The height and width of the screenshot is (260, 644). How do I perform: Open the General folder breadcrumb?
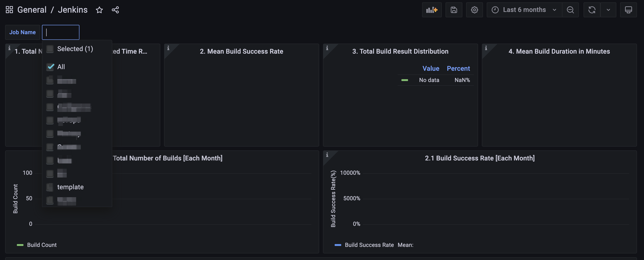32,10
